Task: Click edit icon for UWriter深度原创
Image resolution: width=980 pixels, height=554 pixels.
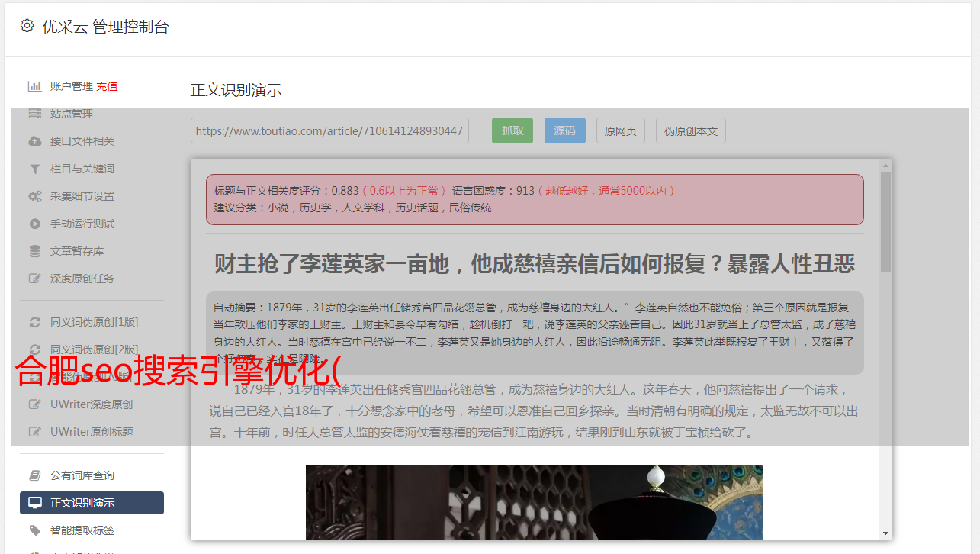Action: (x=34, y=404)
